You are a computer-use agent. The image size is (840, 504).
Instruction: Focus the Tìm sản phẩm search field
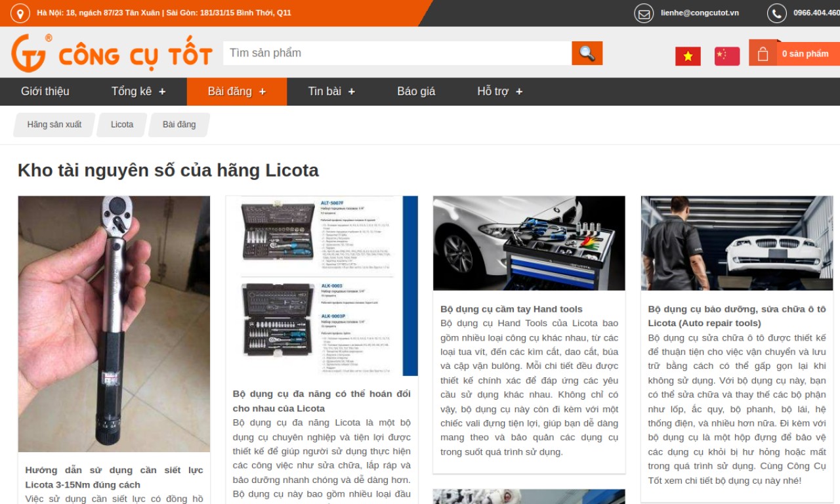(x=398, y=53)
